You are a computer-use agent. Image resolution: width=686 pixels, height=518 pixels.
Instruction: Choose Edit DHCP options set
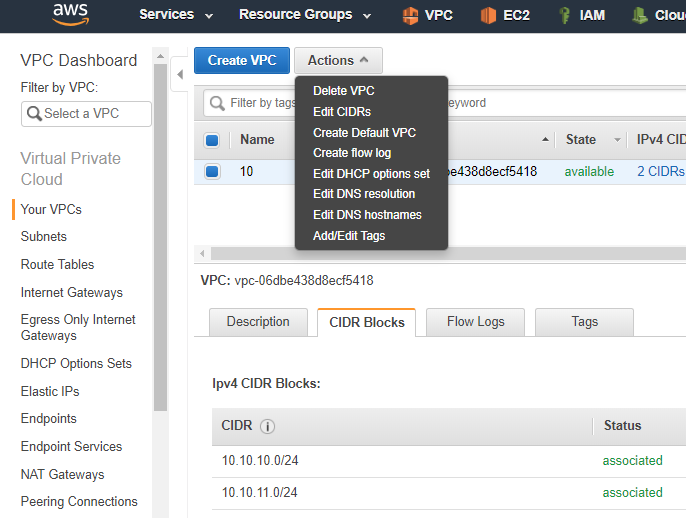tap(371, 174)
